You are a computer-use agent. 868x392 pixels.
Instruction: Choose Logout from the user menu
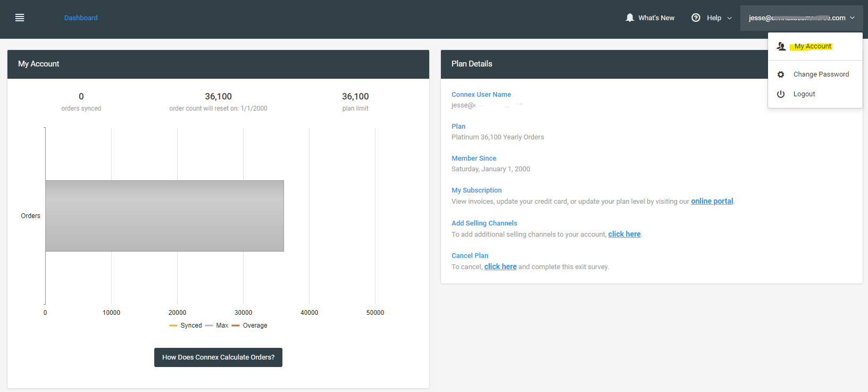click(x=804, y=94)
